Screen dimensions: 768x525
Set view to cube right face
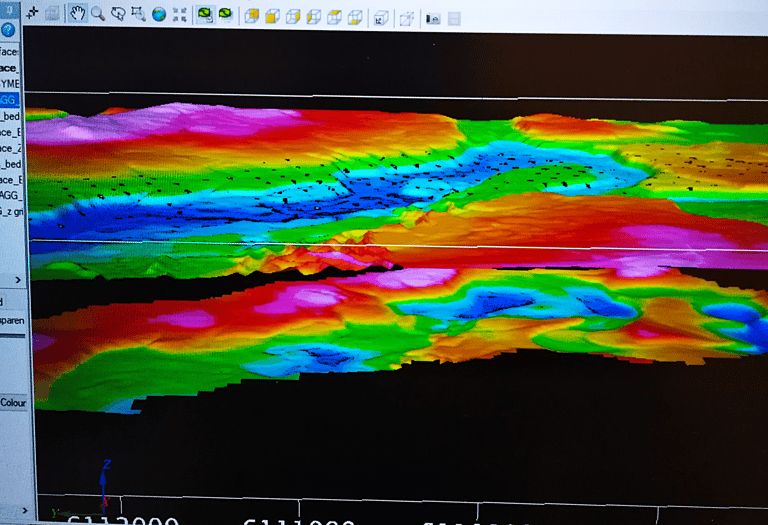pyautogui.click(x=293, y=17)
